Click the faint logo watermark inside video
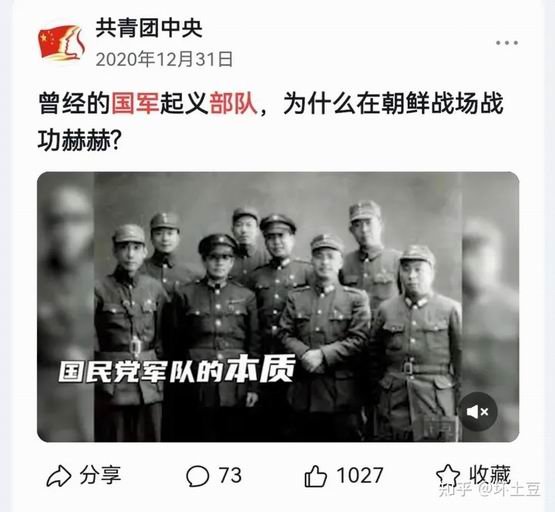This screenshot has height=512, width=555. pos(438,428)
